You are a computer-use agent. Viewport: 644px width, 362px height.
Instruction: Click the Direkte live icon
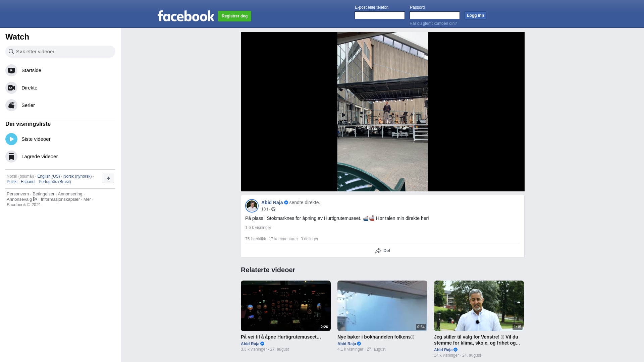11,88
